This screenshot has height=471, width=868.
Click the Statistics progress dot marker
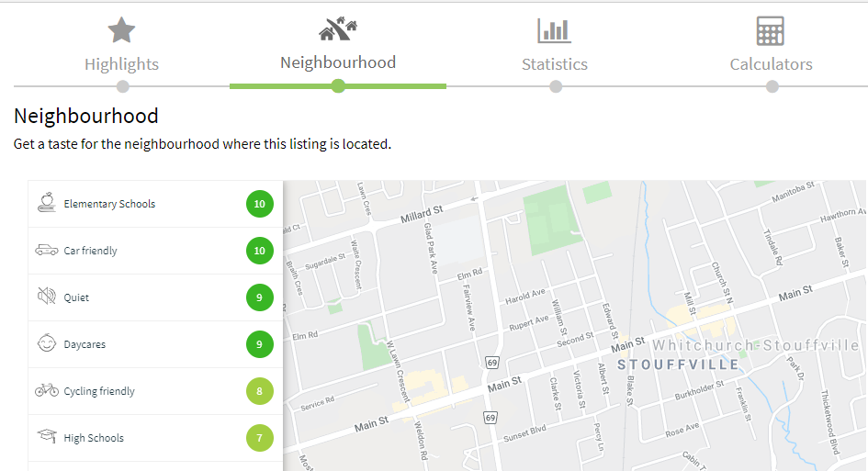coord(556,86)
